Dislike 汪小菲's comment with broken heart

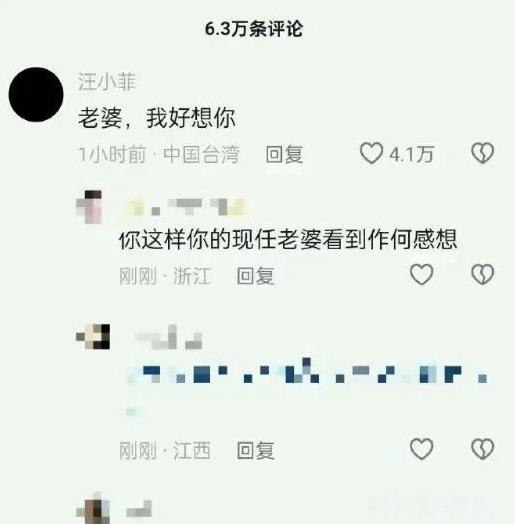click(482, 153)
